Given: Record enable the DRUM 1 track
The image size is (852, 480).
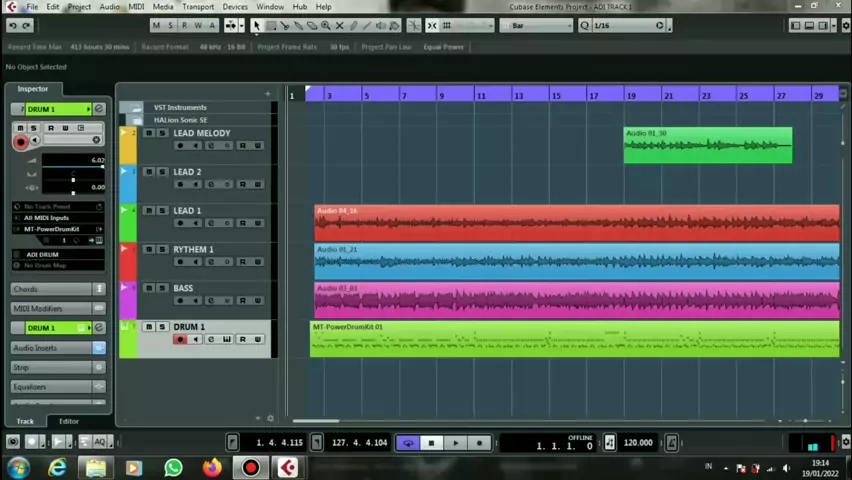Looking at the screenshot, I should coord(180,340).
